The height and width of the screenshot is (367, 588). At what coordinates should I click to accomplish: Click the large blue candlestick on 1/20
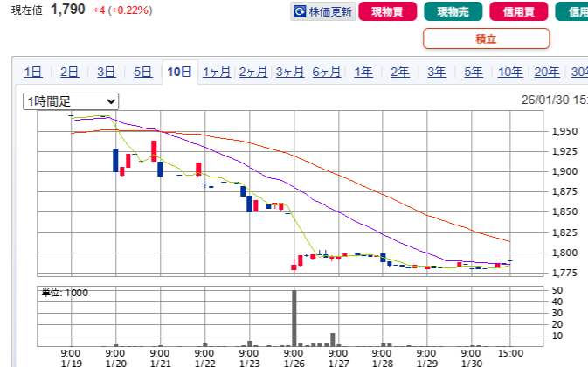[114, 160]
